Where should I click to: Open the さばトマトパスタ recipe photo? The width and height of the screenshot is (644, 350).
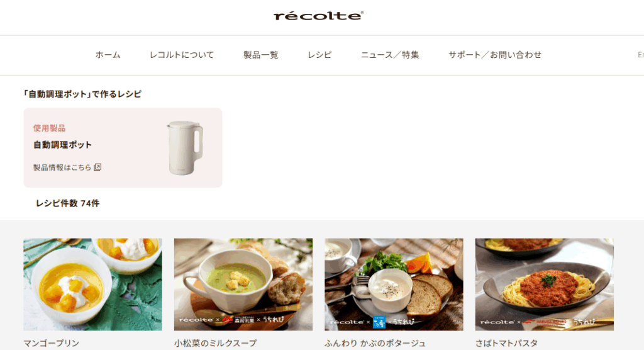(545, 284)
